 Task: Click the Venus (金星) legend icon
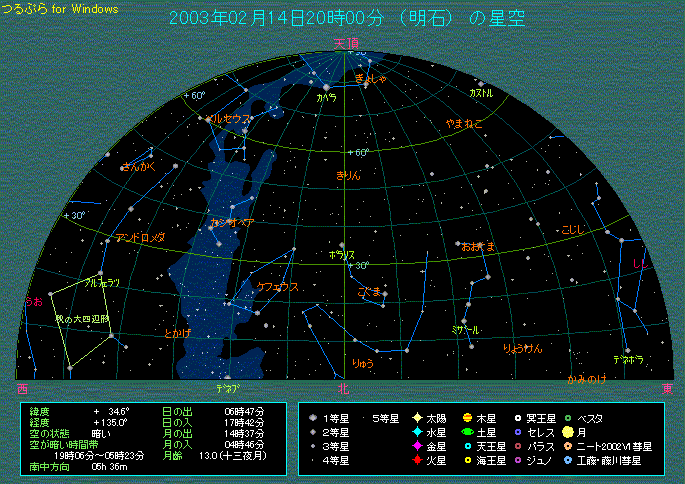pyautogui.click(x=417, y=446)
